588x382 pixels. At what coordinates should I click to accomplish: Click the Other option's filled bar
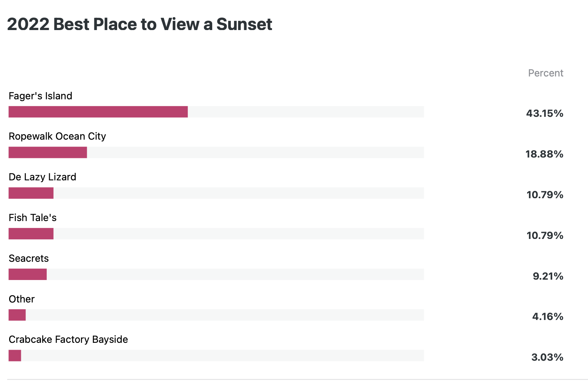click(x=17, y=315)
